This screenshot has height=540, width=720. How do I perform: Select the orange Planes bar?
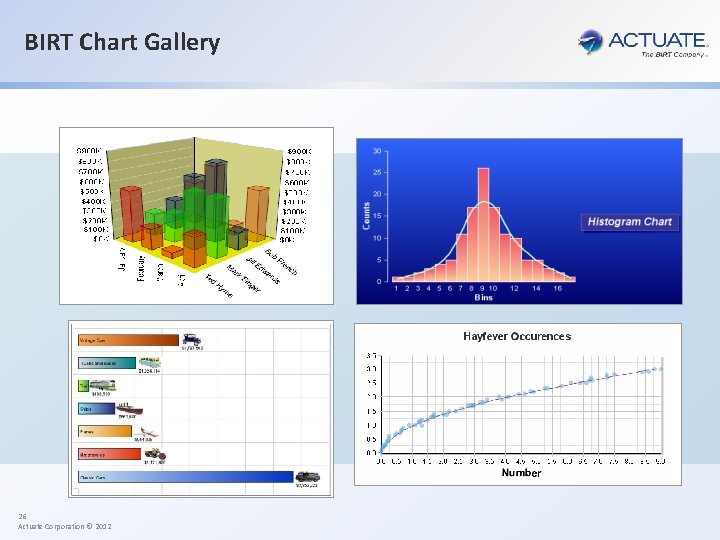(105, 432)
